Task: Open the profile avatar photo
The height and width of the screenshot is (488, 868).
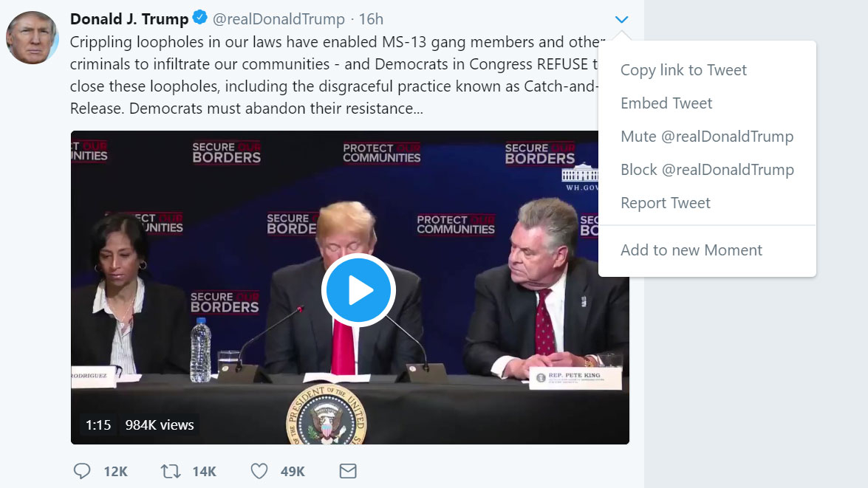Action: coord(33,38)
